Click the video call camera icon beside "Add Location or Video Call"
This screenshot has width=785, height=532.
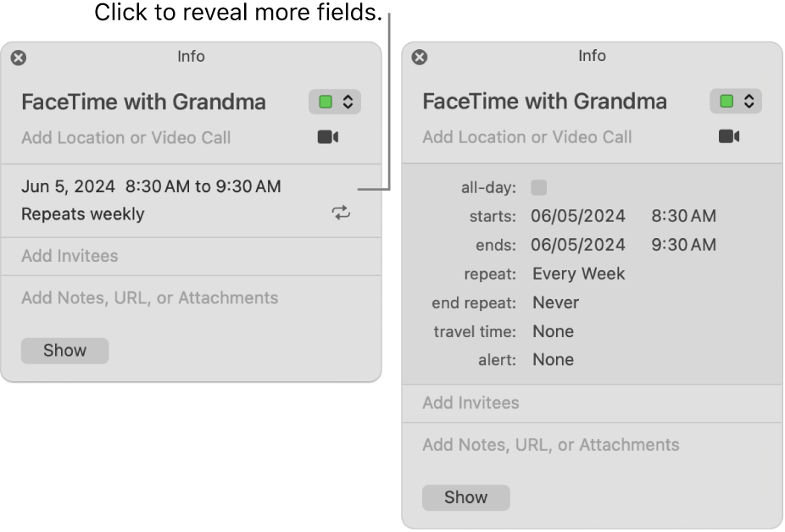[329, 136]
